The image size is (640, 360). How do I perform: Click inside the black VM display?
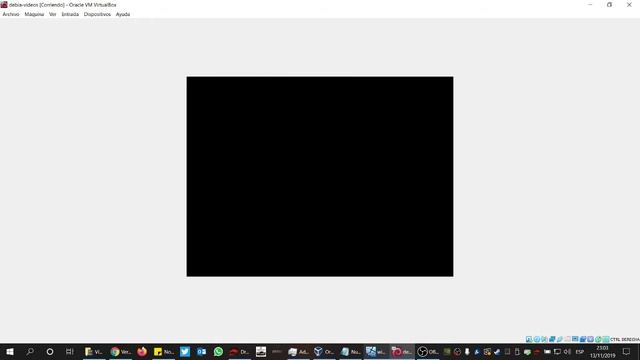[x=320, y=176]
